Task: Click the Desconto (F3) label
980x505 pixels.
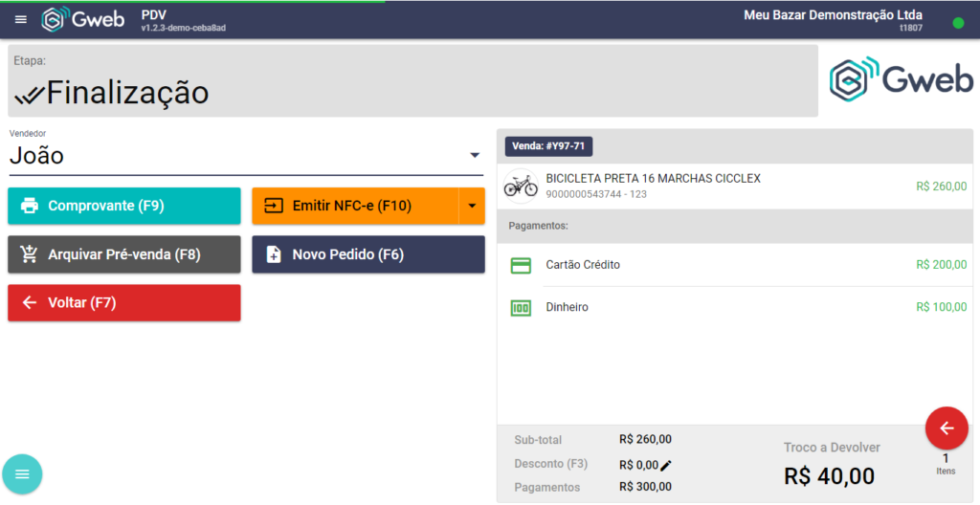Action: pos(550,465)
